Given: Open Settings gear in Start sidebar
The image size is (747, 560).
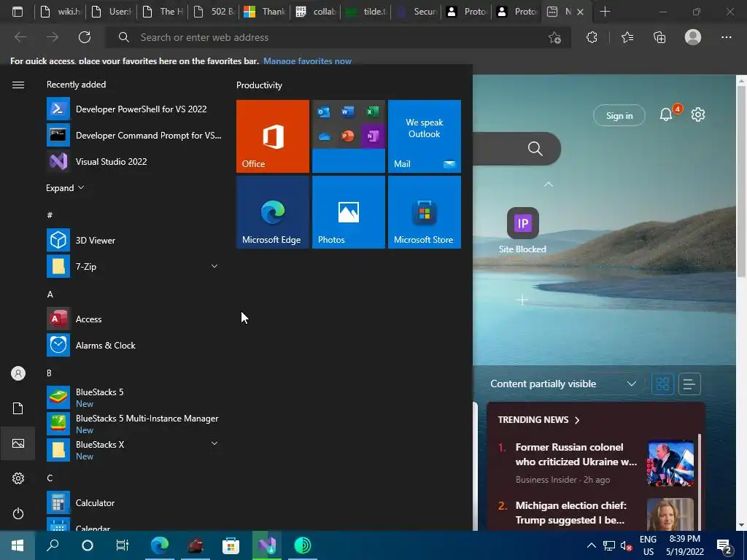Looking at the screenshot, I should tap(18, 478).
